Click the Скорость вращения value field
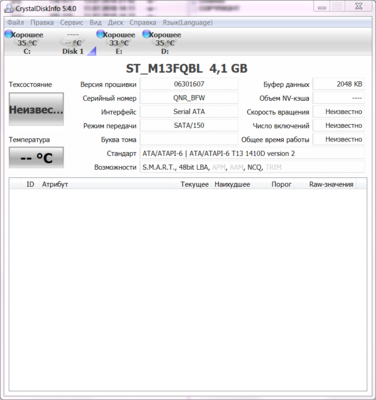 [x=339, y=112]
